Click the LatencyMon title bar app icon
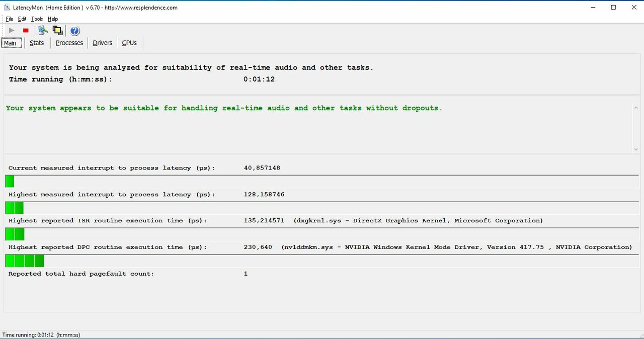This screenshot has height=339, width=644. [x=7, y=8]
